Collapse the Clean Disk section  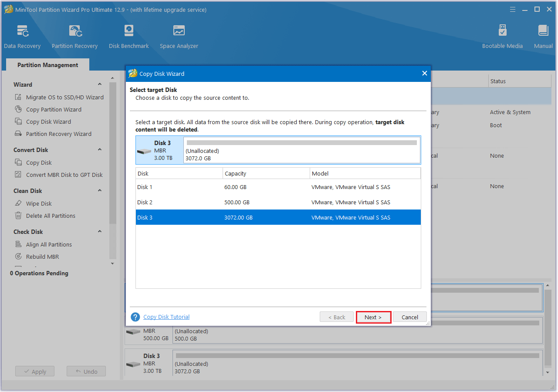pyautogui.click(x=100, y=191)
